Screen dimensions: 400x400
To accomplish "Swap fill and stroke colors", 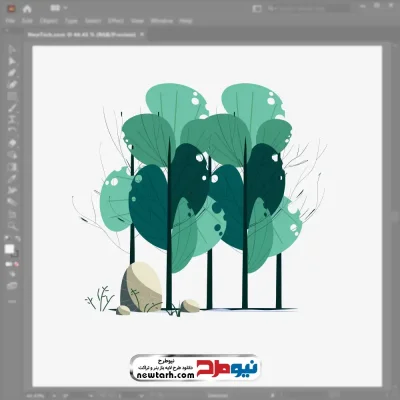I will point(18,239).
